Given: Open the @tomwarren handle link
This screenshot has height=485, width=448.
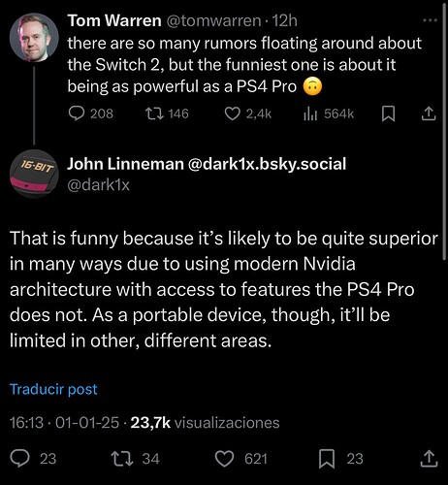Looking at the screenshot, I should 213,21.
